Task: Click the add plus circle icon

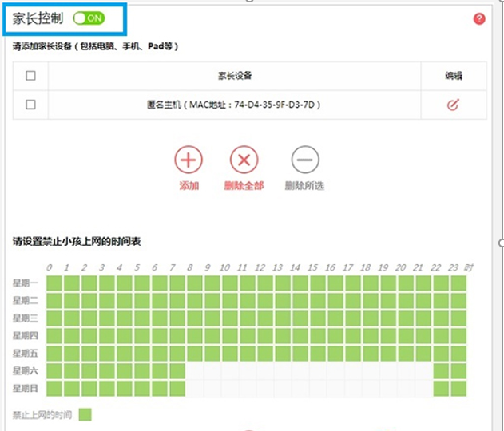Action: 189,160
